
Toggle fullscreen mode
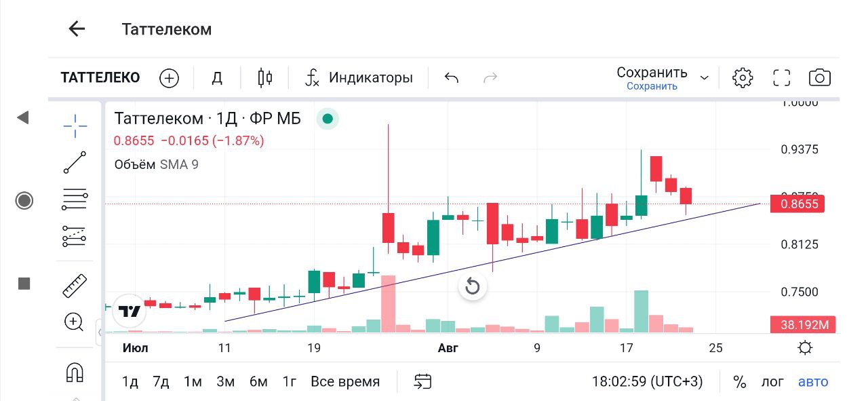point(782,78)
